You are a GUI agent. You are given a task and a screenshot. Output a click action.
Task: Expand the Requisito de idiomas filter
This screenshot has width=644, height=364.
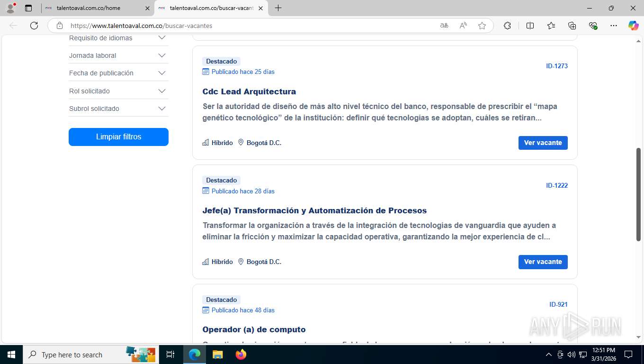coord(118,38)
